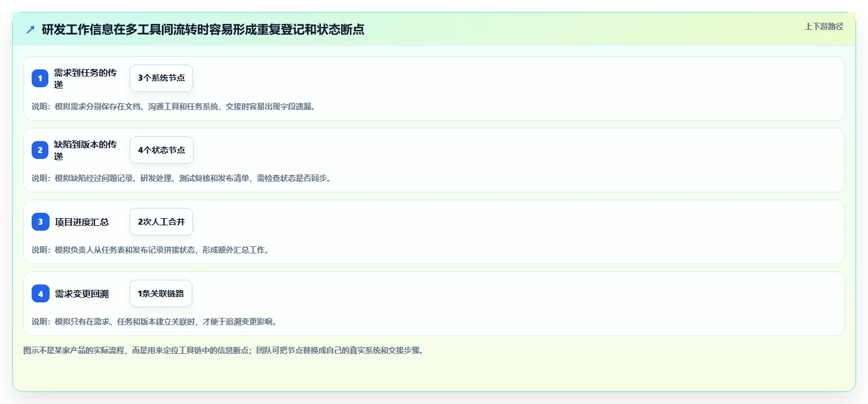Click the footer note starting 图示不是某家产品
This screenshot has height=404, width=868.
click(223, 350)
